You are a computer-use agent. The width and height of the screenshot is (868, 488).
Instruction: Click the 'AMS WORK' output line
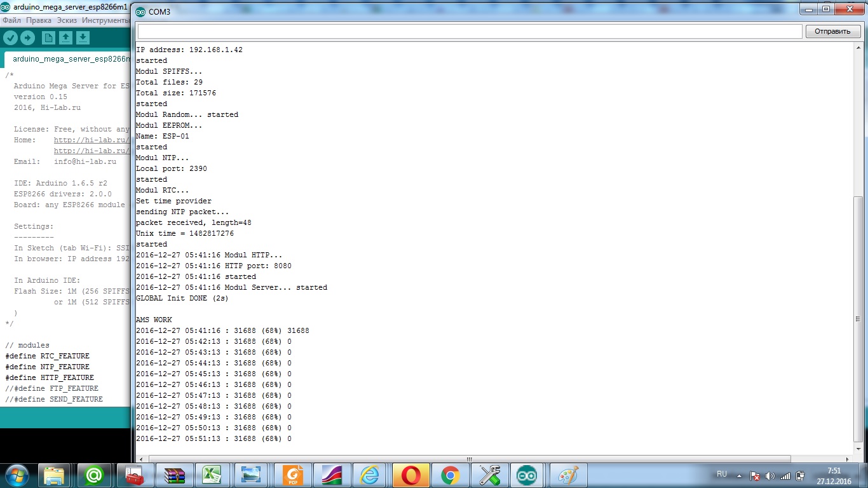(154, 320)
